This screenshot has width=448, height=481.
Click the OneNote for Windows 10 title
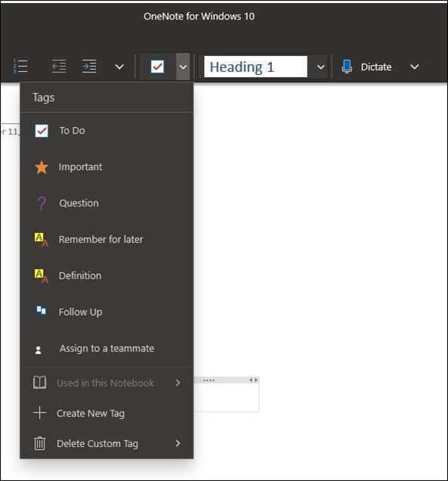pyautogui.click(x=199, y=16)
